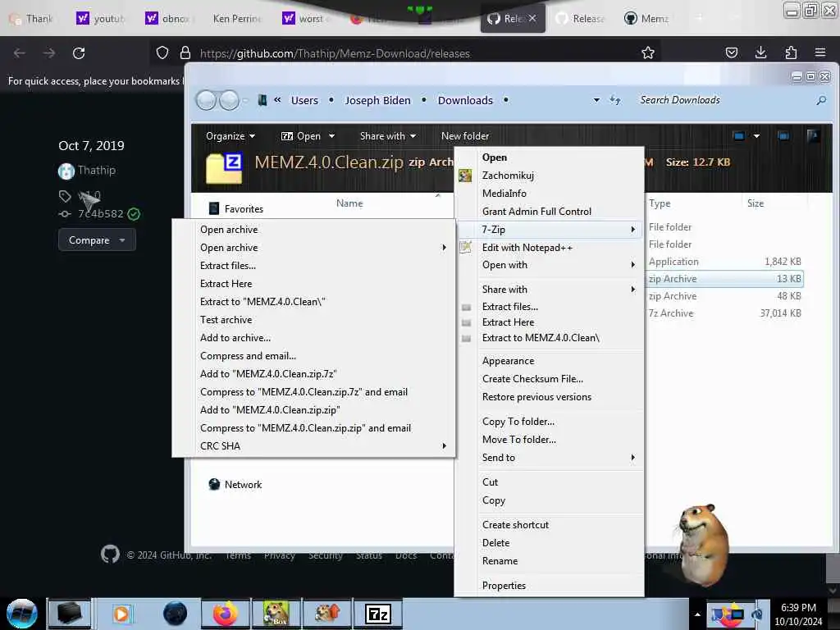Open the 7c4b582 commit link
The image size is (840, 630).
(101, 213)
